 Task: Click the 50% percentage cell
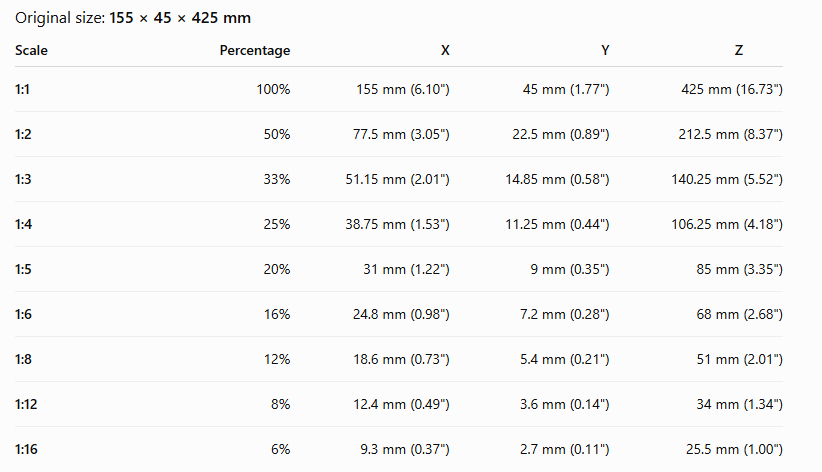(x=277, y=134)
